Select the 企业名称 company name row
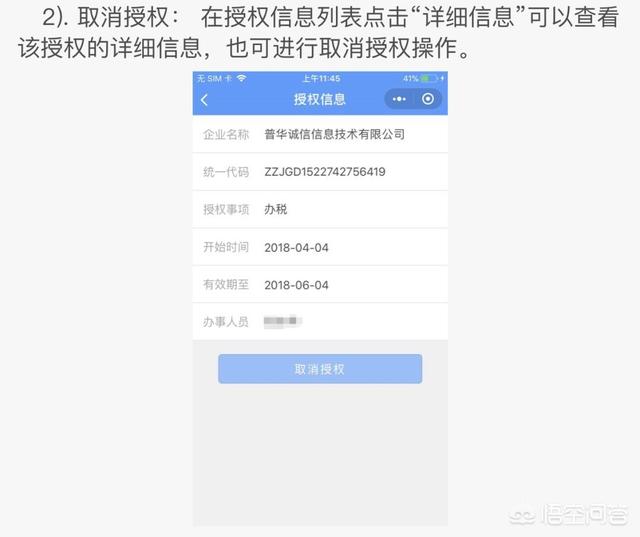Screen dimensions: 640x537 [x=320, y=134]
